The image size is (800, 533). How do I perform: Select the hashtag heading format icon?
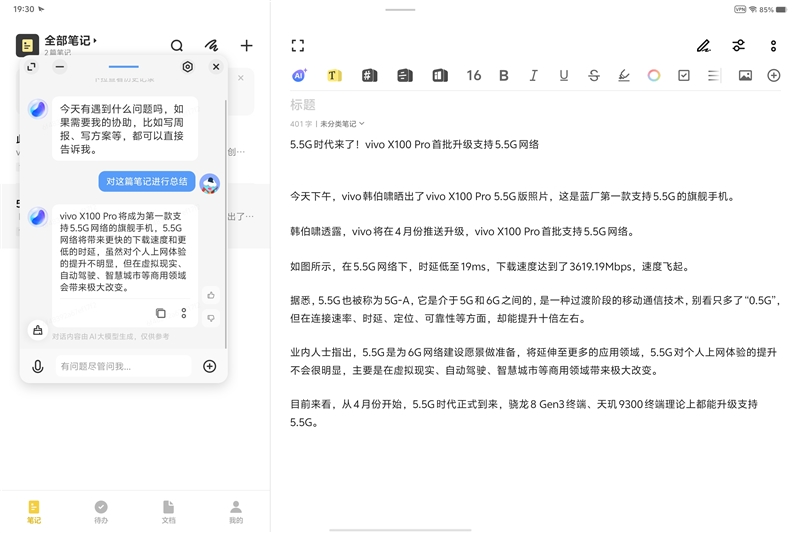coord(369,75)
